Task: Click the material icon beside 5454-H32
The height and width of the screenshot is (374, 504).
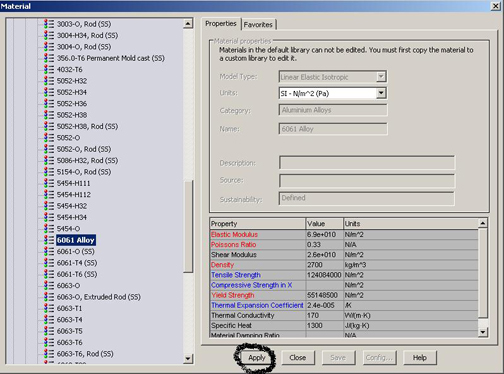Action: [49, 206]
